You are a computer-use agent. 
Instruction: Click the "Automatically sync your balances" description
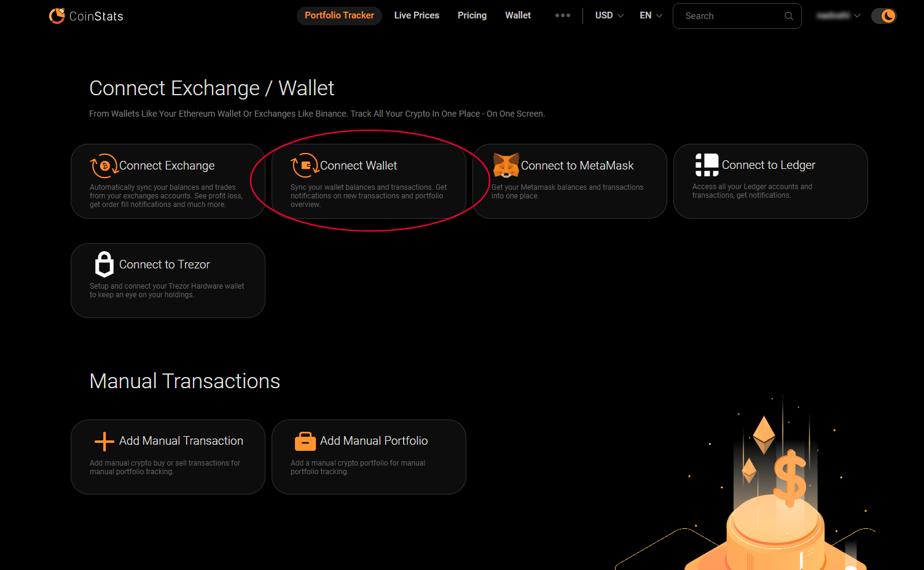166,196
